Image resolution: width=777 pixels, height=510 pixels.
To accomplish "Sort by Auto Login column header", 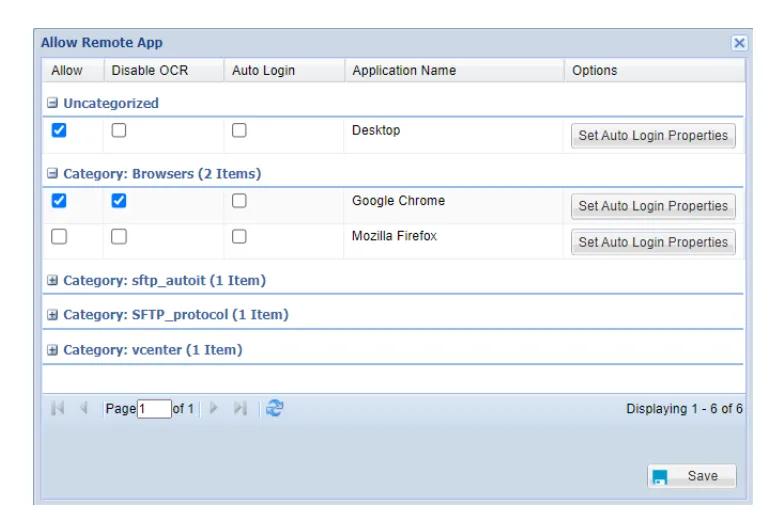I will coord(284,70).
